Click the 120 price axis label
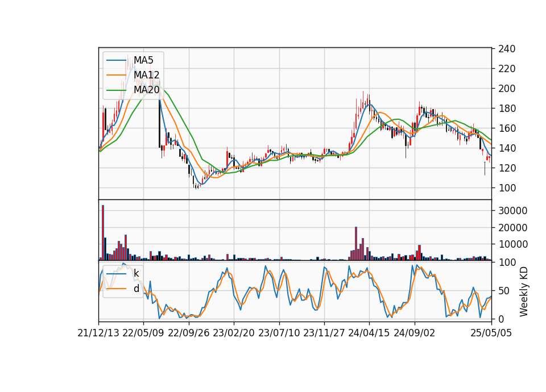Screen dimensions: 546x392 (507, 168)
